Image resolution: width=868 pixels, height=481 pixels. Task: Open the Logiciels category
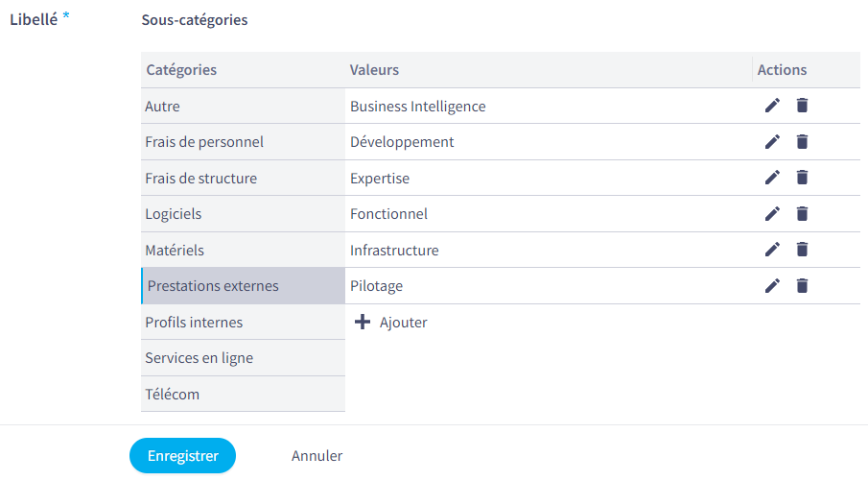pos(243,214)
